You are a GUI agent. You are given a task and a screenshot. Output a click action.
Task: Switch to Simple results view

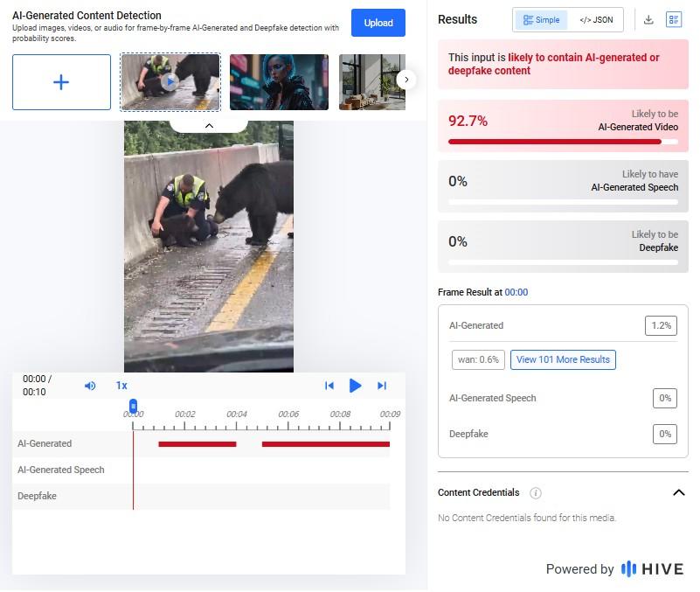[x=542, y=20]
